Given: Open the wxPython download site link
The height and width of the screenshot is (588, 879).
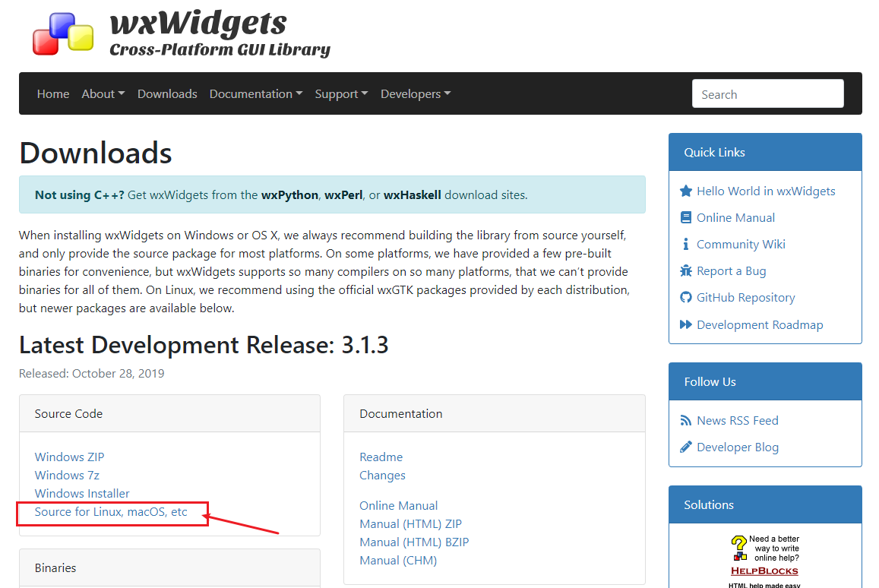Looking at the screenshot, I should click(x=289, y=194).
